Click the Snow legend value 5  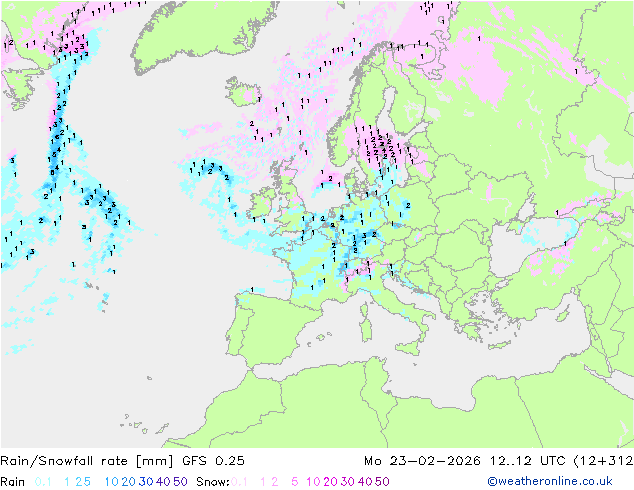click(295, 482)
